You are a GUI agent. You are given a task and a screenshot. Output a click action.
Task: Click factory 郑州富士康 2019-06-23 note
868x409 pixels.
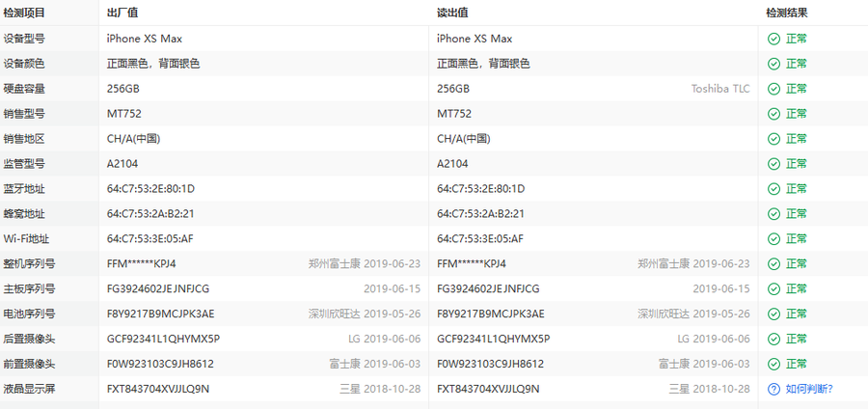pyautogui.click(x=365, y=264)
